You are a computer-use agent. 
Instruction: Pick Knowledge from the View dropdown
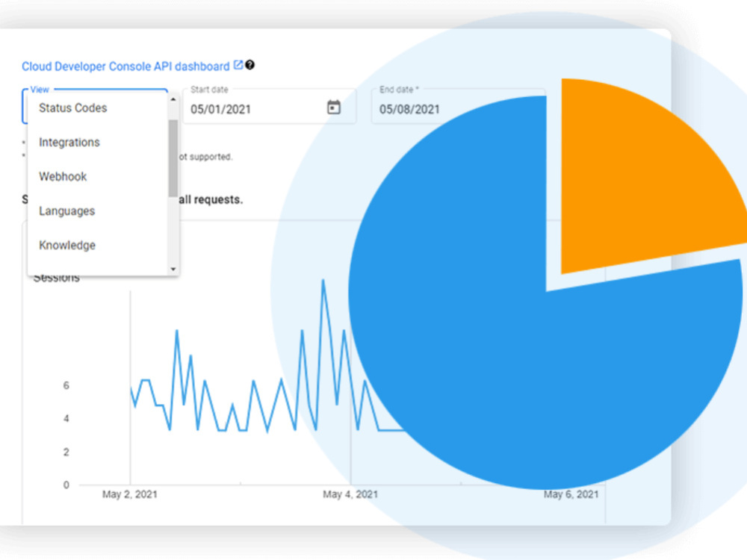(97, 245)
